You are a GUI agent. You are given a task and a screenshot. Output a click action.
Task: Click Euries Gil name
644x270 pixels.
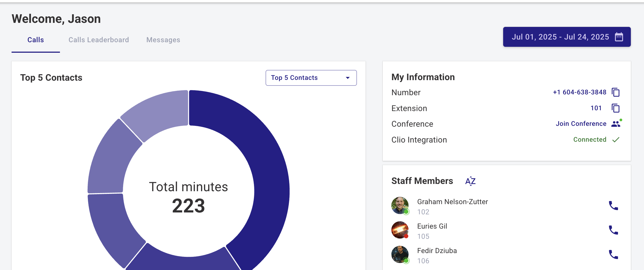(x=432, y=226)
